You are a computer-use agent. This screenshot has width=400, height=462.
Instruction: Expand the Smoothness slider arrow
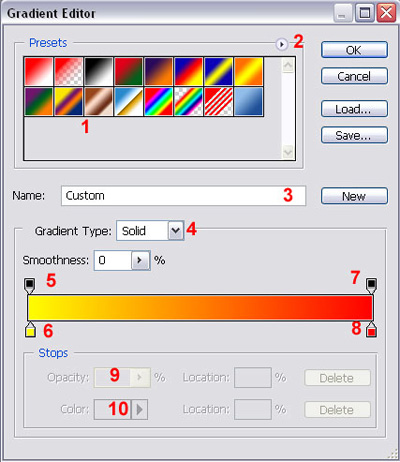point(139,260)
